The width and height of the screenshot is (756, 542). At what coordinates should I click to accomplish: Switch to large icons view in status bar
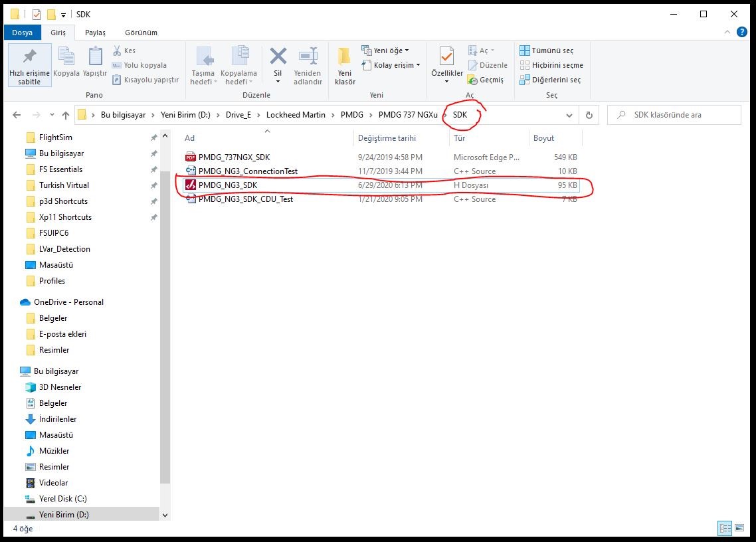pos(739,529)
